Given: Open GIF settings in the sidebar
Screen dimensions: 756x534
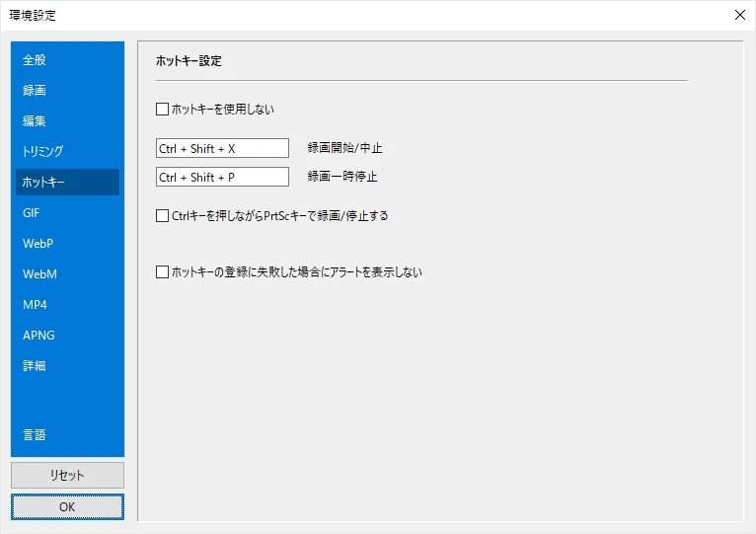Looking at the screenshot, I should [x=32, y=213].
